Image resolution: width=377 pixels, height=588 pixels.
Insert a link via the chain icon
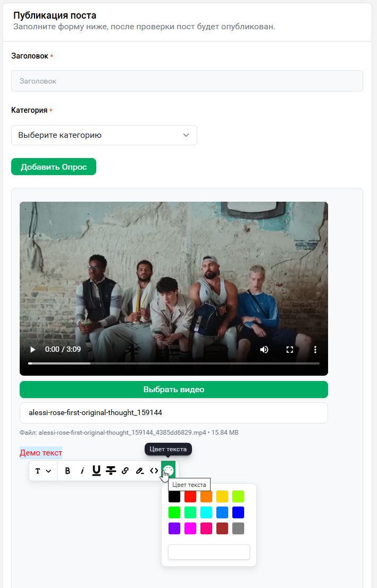pos(125,470)
